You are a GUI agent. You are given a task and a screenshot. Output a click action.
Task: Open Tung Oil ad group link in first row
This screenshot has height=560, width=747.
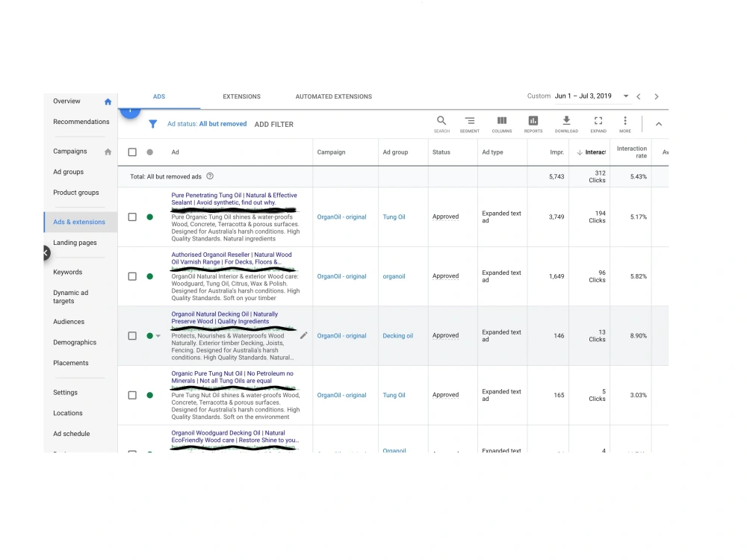tap(394, 217)
